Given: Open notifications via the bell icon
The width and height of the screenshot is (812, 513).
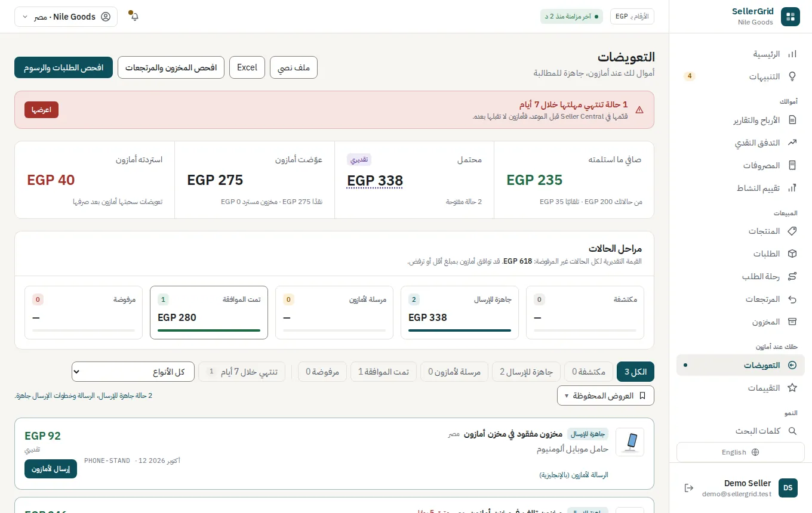Looking at the screenshot, I should click(134, 16).
